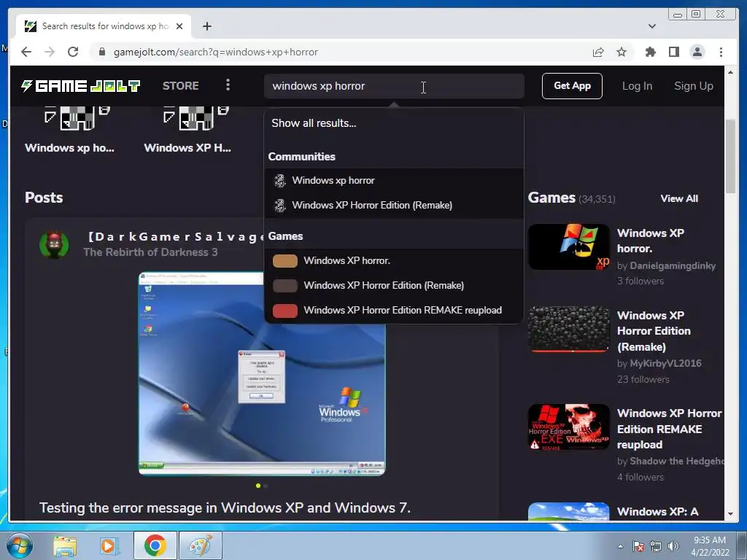Open Windows Media Player from the taskbar

pos(109,545)
